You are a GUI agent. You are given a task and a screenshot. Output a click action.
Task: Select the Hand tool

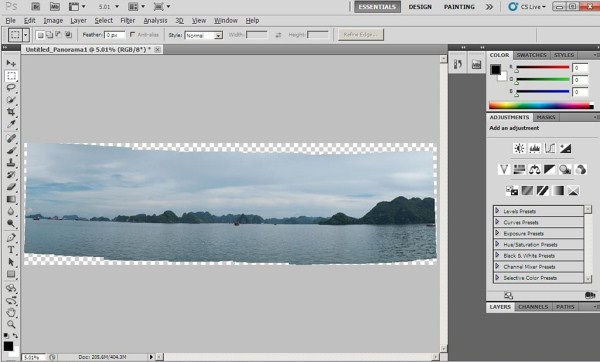click(x=11, y=313)
